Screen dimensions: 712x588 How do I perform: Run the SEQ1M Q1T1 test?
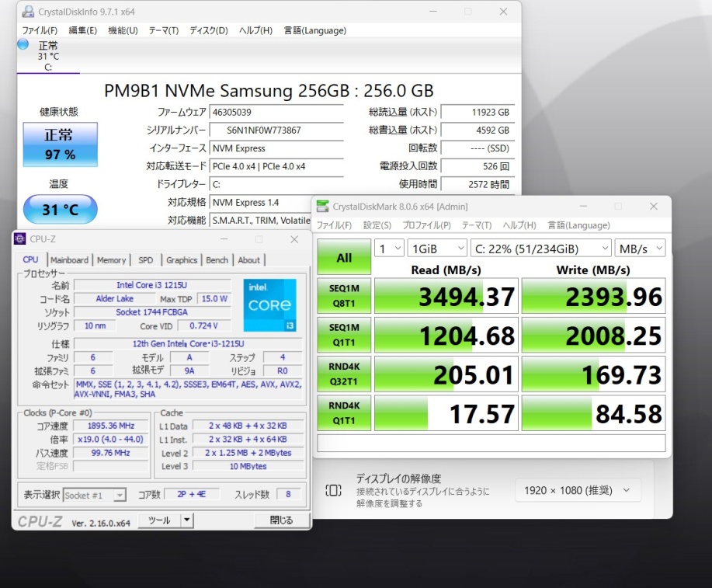pos(344,335)
